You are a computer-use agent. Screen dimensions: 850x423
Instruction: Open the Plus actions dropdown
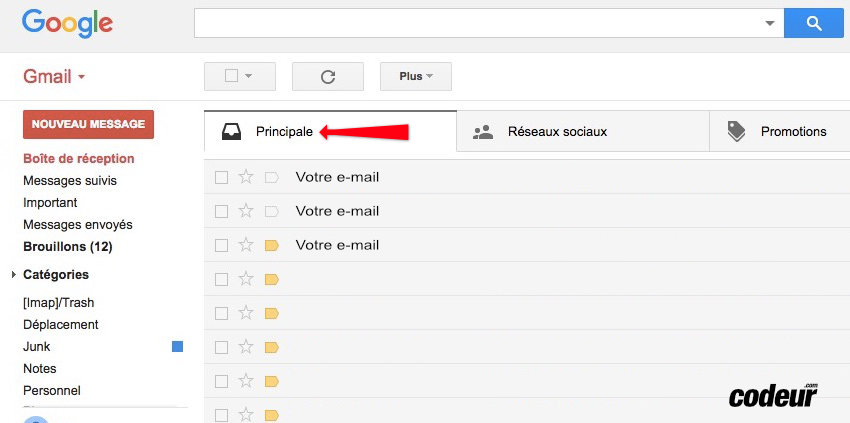click(416, 76)
